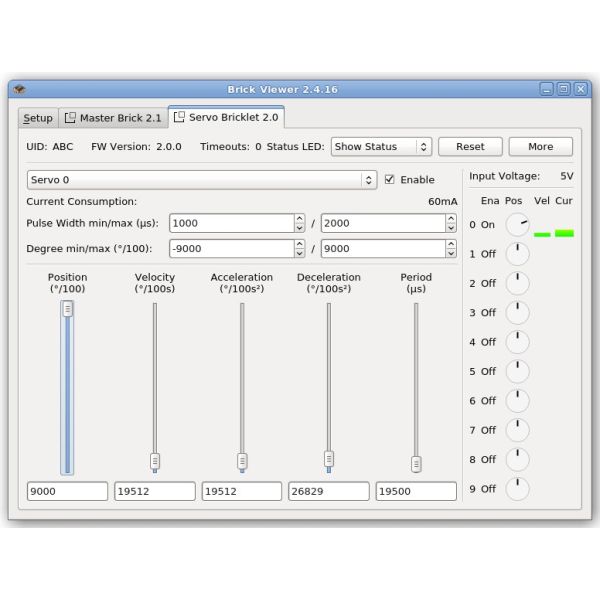Click the position dial for servo 3
Screen dimensions: 600x600
click(x=517, y=313)
